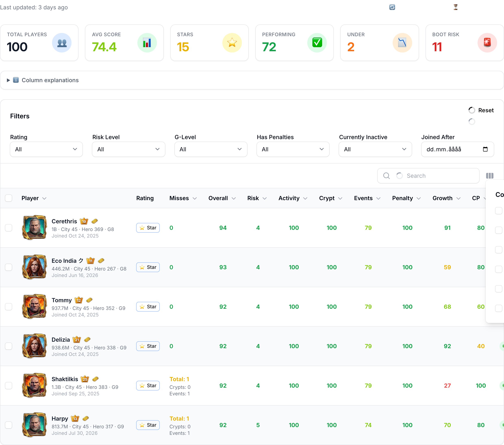This screenshot has width=504, height=445.
Task: Click Eco India avatar portrait
Action: (35, 267)
